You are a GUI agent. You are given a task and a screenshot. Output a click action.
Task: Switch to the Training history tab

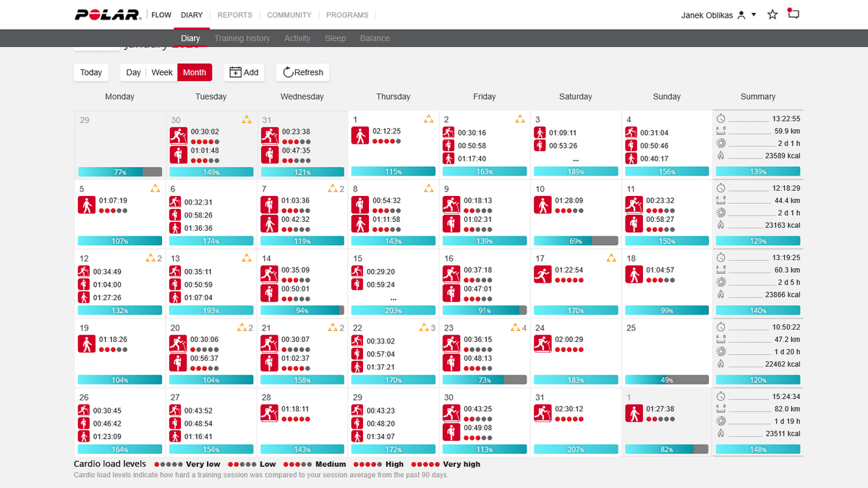(242, 38)
